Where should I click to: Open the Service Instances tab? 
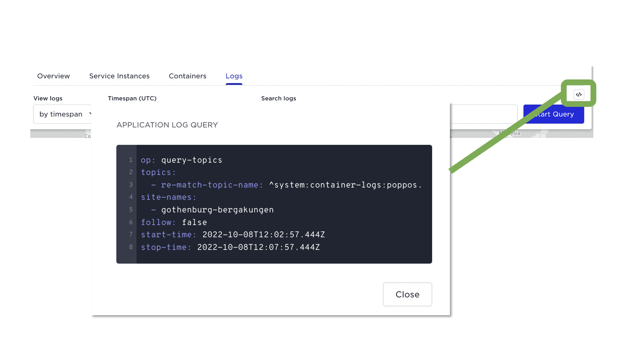point(119,76)
